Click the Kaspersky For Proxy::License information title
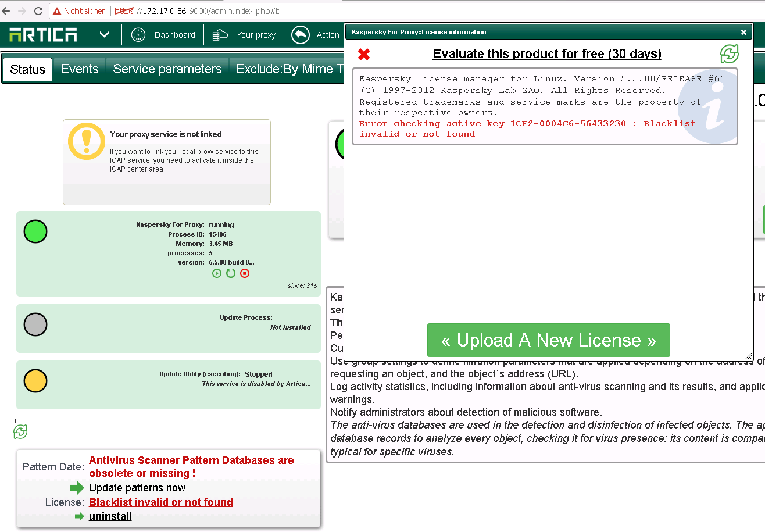The height and width of the screenshot is (532, 765). (x=419, y=32)
